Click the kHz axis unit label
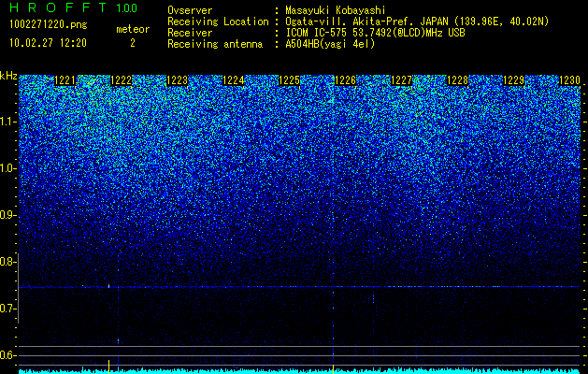 pyautogui.click(x=8, y=76)
